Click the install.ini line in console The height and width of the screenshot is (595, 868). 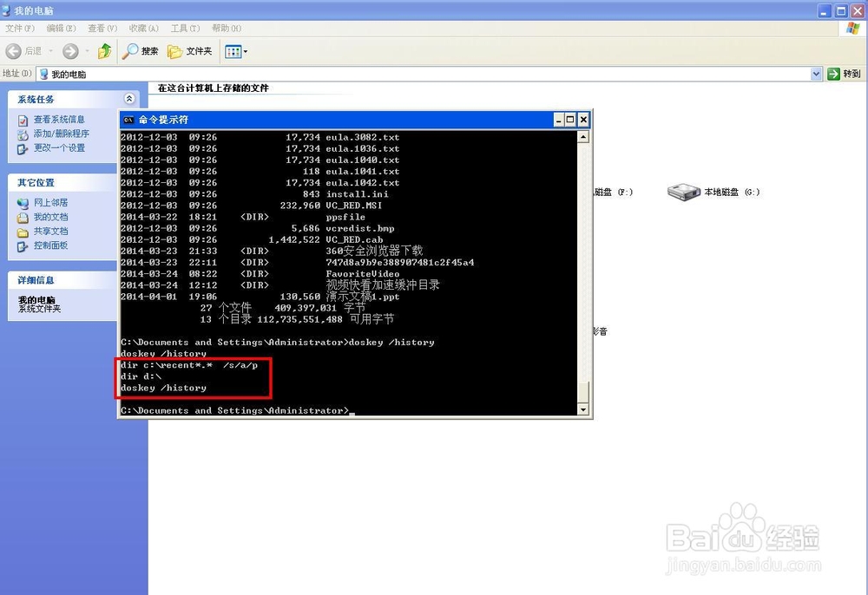pyautogui.click(x=254, y=194)
